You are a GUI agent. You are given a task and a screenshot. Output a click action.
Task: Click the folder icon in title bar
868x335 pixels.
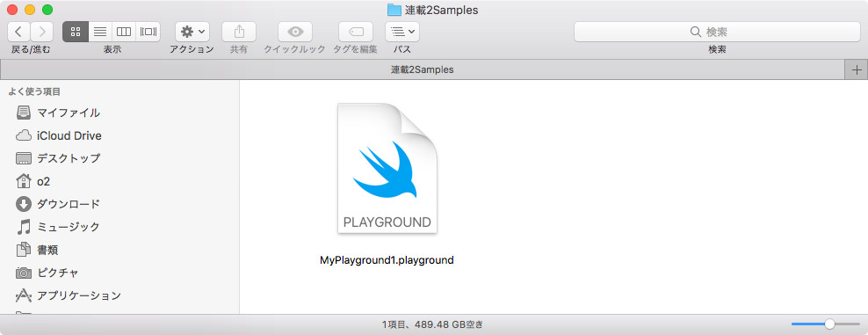pos(394,10)
